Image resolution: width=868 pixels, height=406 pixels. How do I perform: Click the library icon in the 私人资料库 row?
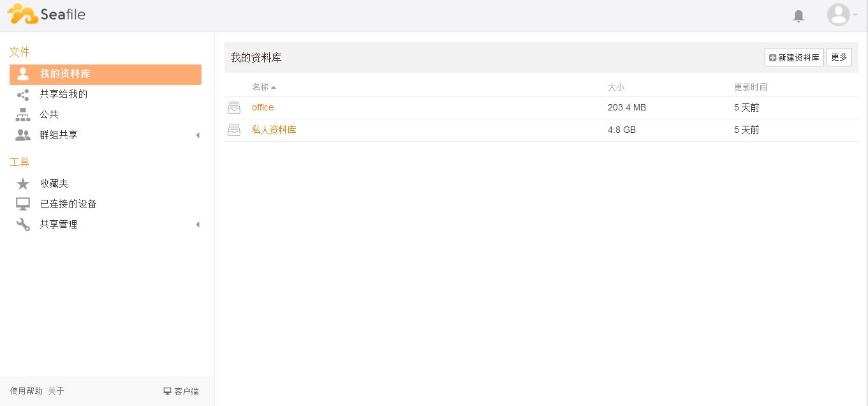click(234, 130)
